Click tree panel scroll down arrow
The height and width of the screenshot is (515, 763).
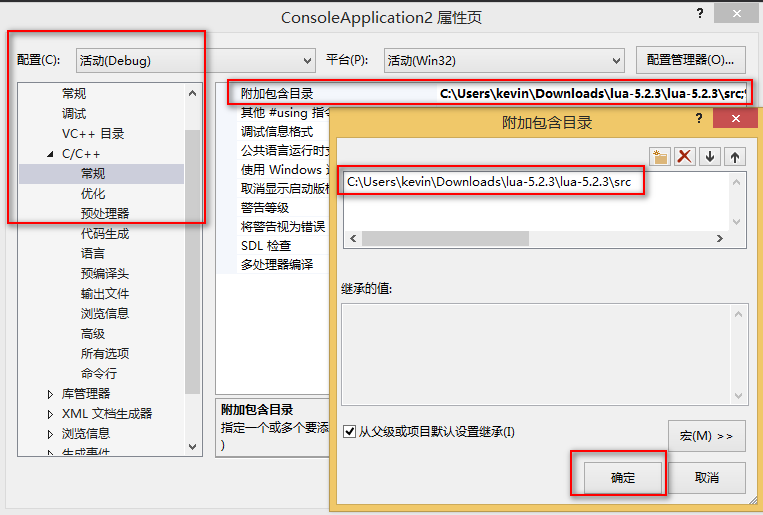click(x=193, y=446)
